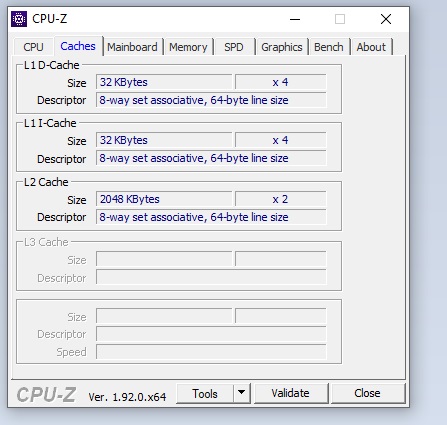Go to the Memory tab
The height and width of the screenshot is (425, 447).
click(188, 47)
